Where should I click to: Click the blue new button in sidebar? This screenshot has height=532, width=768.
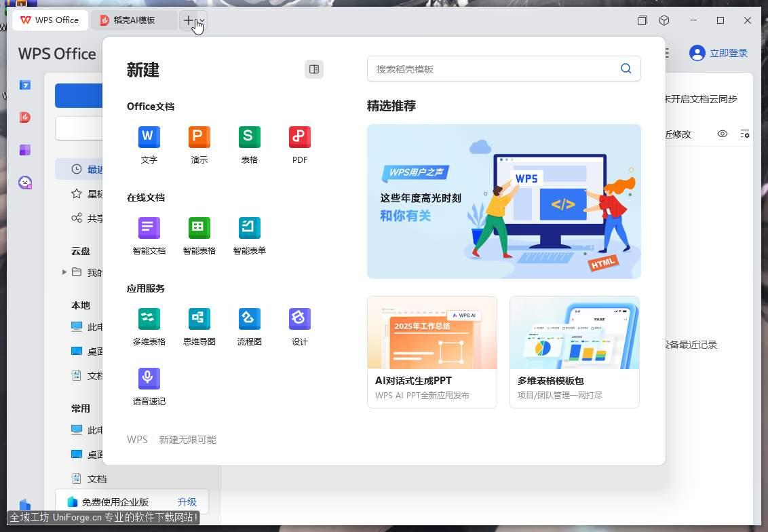pyautogui.click(x=79, y=96)
